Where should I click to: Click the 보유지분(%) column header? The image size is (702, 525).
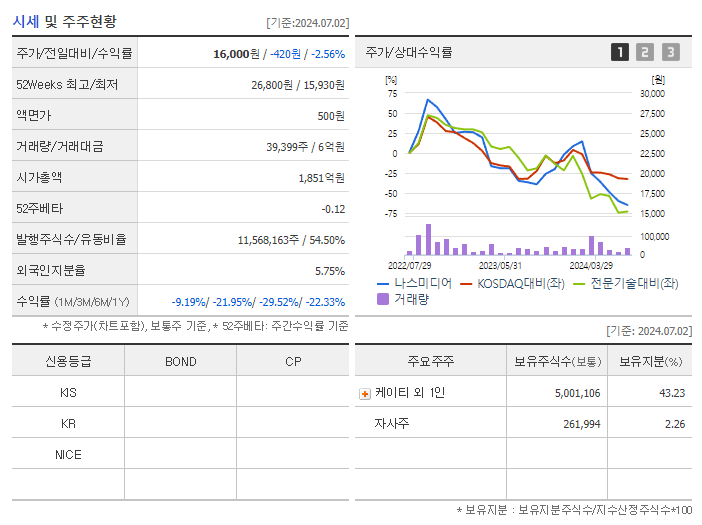click(x=650, y=362)
